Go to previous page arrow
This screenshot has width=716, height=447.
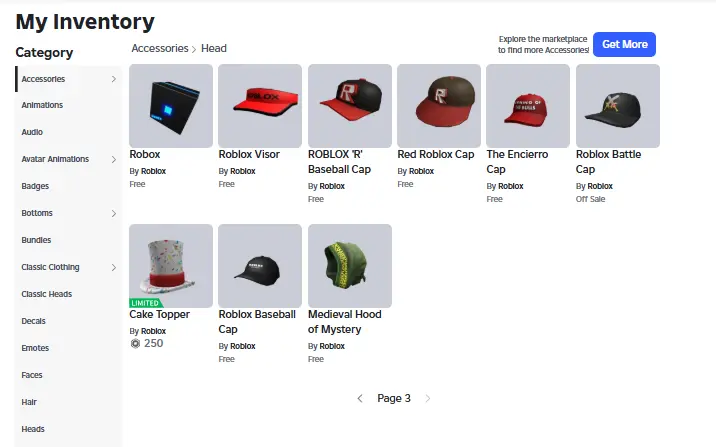(360, 399)
